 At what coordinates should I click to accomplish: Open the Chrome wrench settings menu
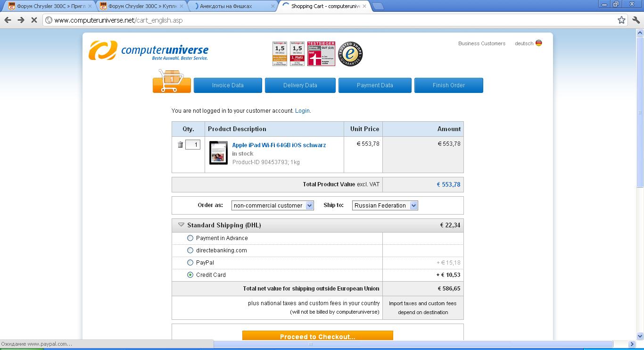pyautogui.click(x=636, y=20)
